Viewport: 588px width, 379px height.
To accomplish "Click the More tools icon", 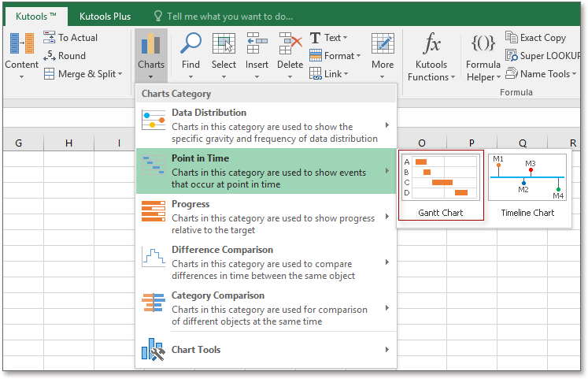I will (x=383, y=43).
